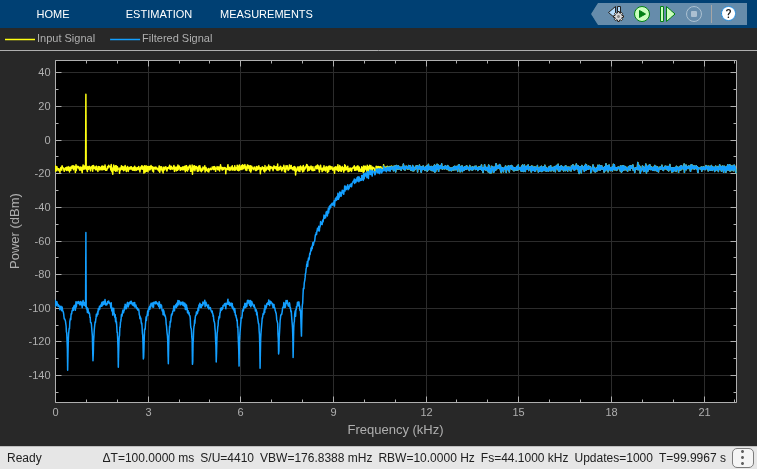
Task: Click the Updates=1000 status readout
Action: [x=613, y=457]
